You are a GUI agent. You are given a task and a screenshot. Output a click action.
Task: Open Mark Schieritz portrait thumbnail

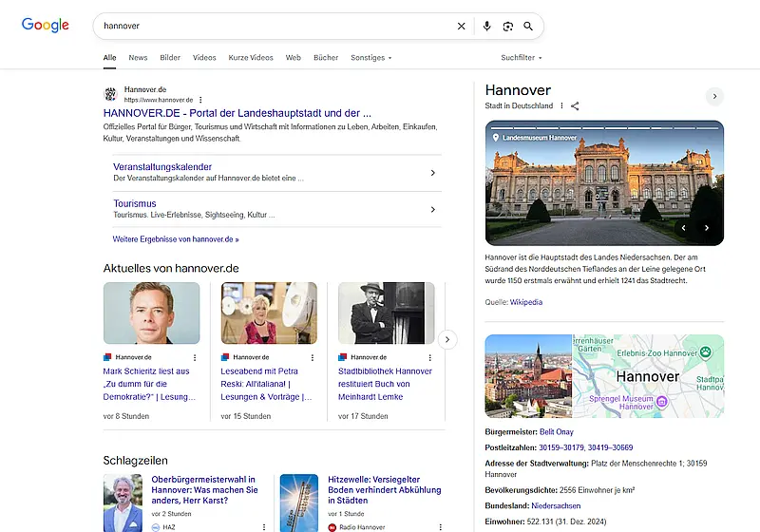151,313
